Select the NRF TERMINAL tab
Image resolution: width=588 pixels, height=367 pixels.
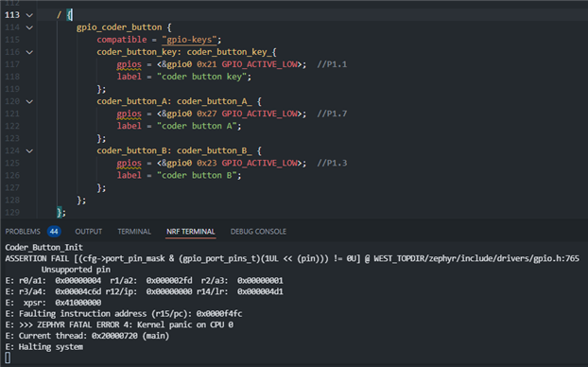coord(191,232)
